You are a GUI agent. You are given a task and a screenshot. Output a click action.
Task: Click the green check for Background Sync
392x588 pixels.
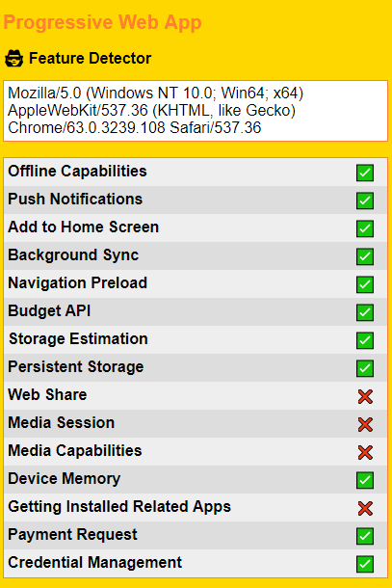[365, 256]
